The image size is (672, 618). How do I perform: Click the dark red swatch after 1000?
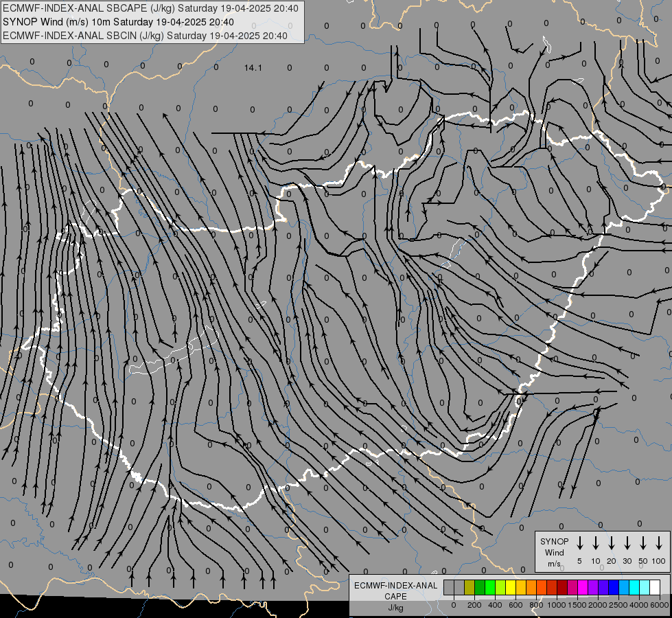pos(562,587)
